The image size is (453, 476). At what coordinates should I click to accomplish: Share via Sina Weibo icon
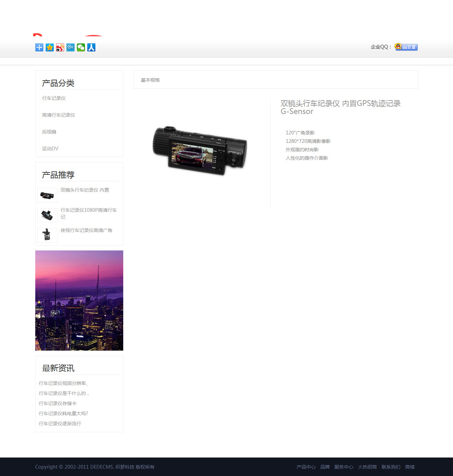[60, 47]
